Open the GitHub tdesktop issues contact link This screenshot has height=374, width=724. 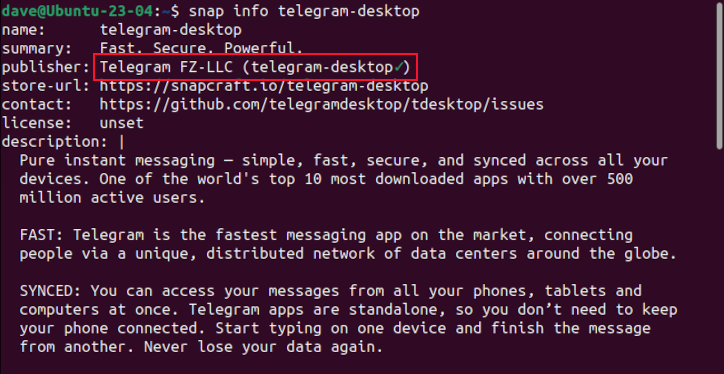pyautogui.click(x=322, y=105)
